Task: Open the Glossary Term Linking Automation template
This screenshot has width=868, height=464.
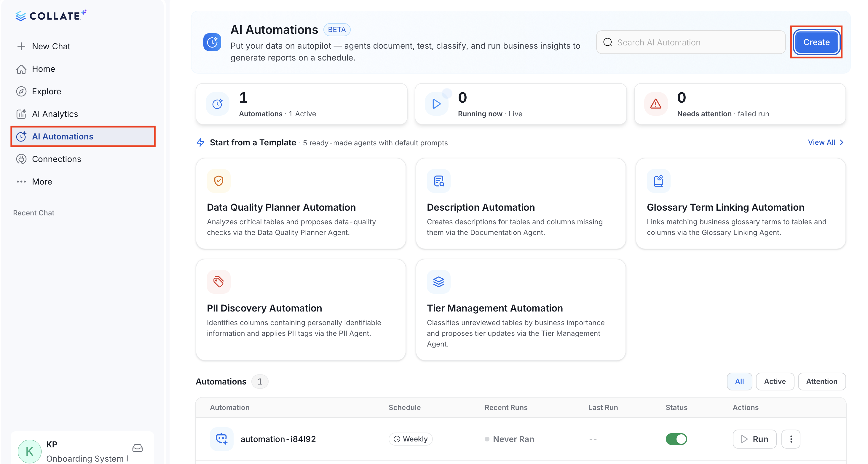Action: tap(740, 203)
